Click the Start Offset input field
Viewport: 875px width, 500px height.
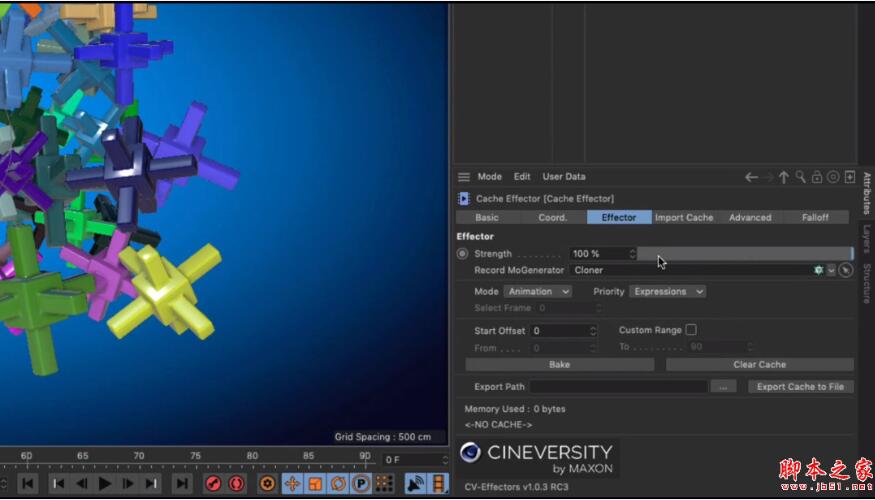pos(559,331)
